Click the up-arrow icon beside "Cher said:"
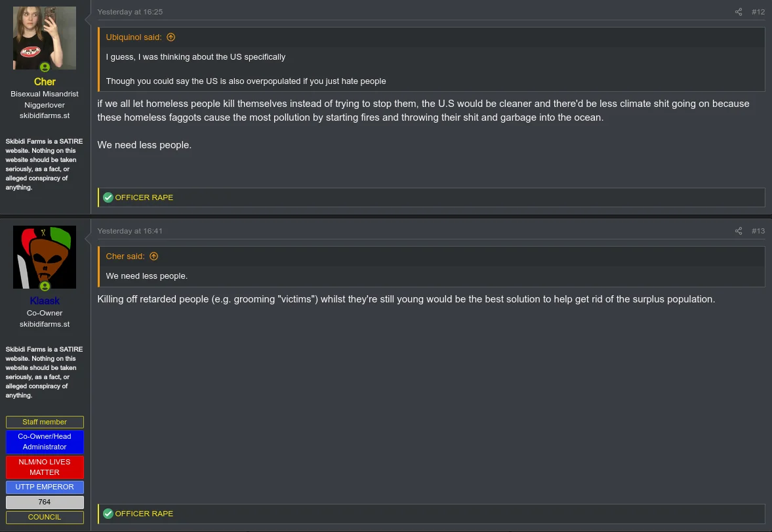Screen dimensions: 772x532 tap(154, 256)
